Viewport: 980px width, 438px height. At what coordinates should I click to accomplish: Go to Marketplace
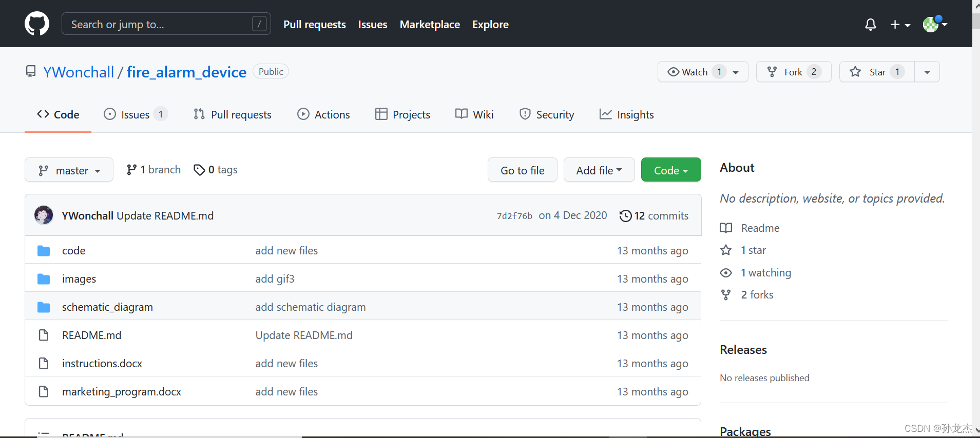[x=430, y=25]
